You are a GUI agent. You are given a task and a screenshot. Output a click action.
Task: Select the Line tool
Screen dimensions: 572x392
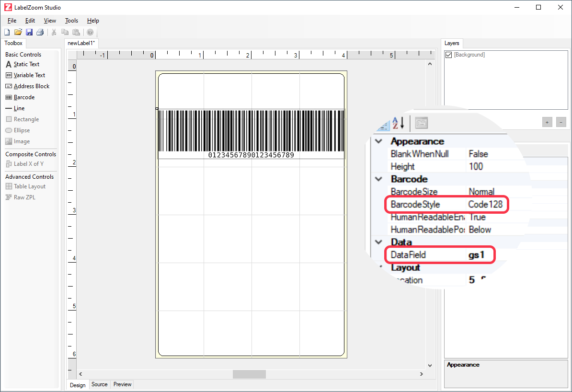click(x=15, y=108)
